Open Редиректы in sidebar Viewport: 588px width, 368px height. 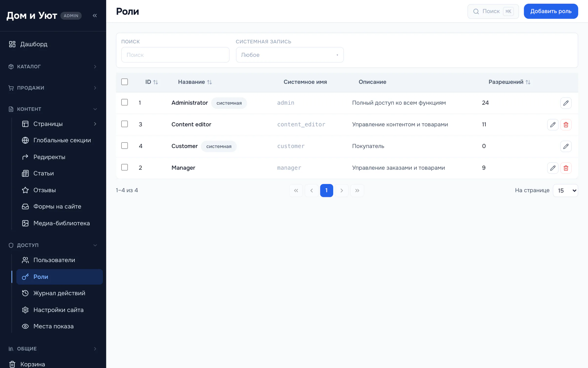point(60,157)
